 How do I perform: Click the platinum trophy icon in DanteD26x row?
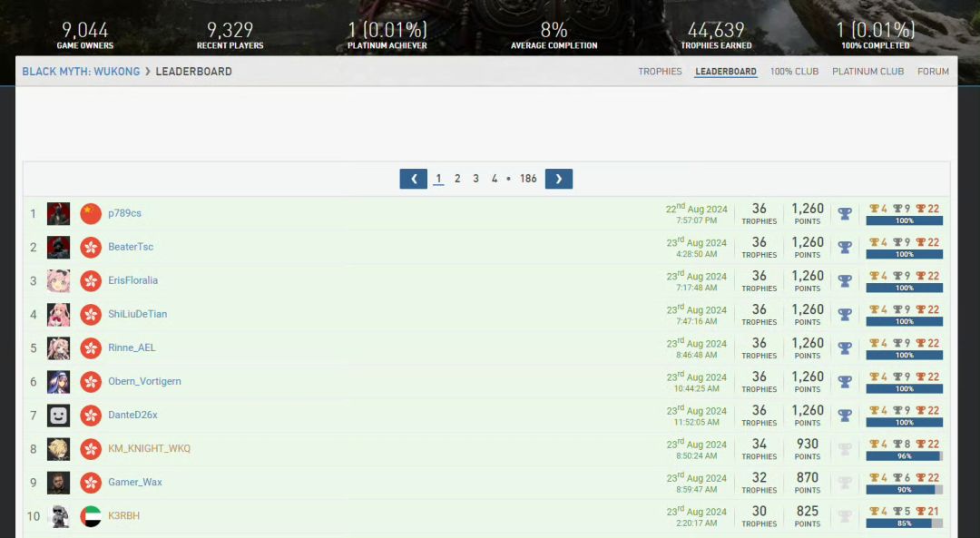(845, 416)
